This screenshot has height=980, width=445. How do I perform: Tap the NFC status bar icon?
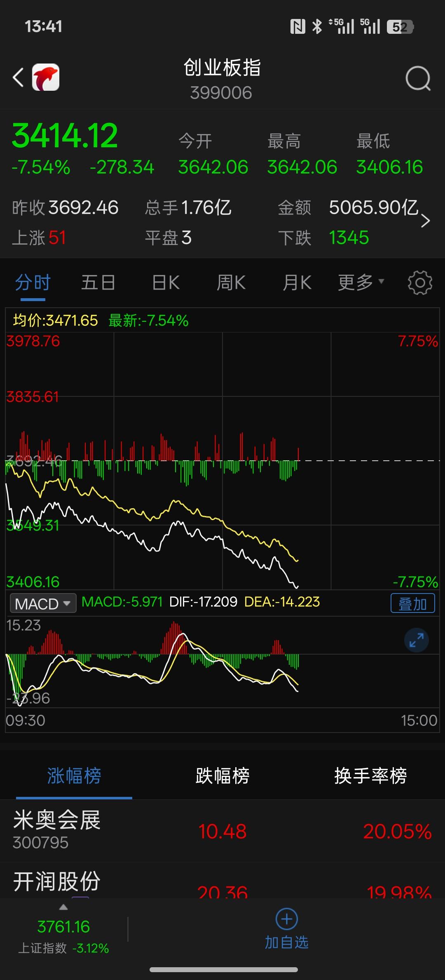(x=297, y=27)
